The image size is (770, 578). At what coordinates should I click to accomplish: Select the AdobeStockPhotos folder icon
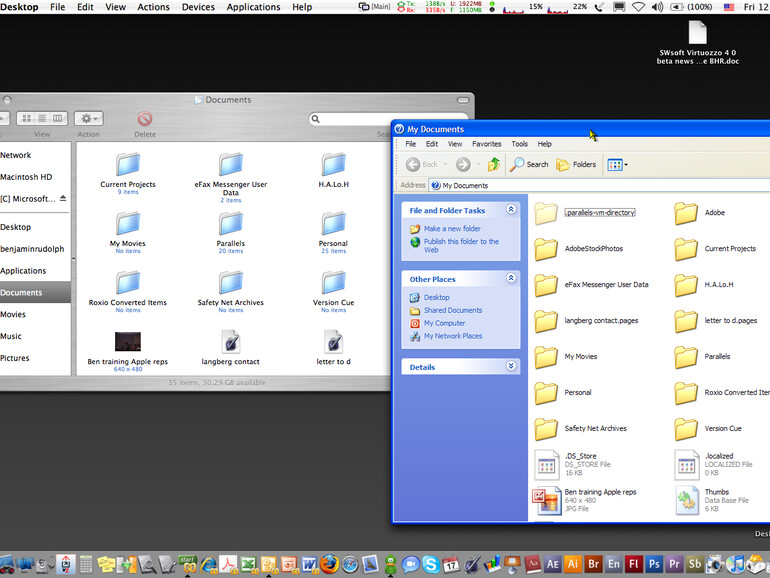(x=546, y=249)
